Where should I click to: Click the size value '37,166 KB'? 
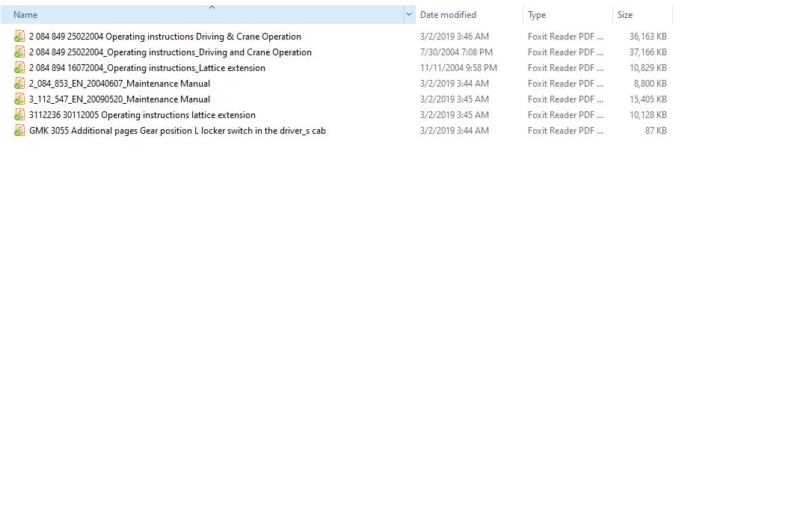647,52
